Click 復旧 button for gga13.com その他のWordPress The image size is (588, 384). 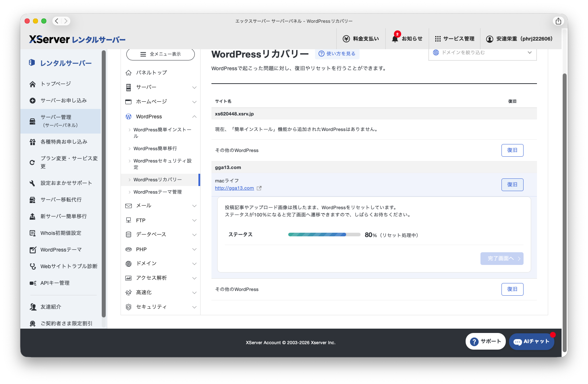(512, 289)
